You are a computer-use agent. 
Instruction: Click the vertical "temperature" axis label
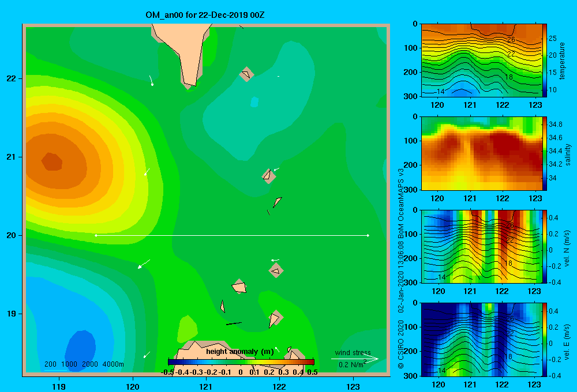click(562, 61)
